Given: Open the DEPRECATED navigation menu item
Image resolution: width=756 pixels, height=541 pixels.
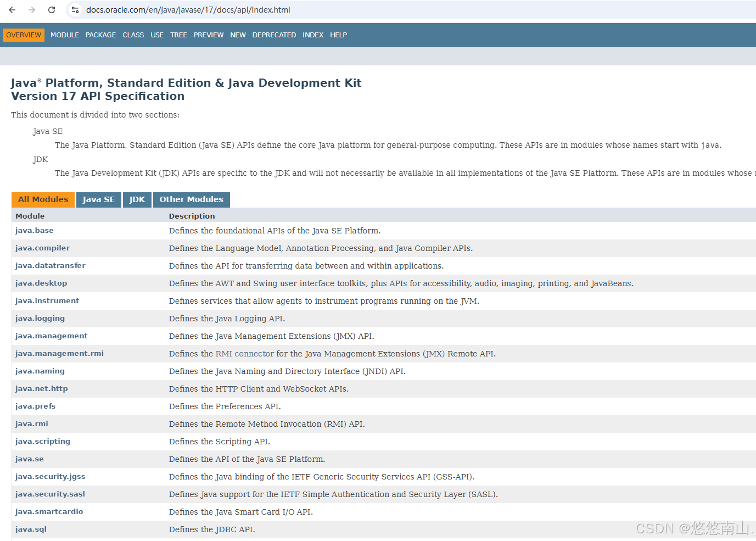Looking at the screenshot, I should click(274, 35).
